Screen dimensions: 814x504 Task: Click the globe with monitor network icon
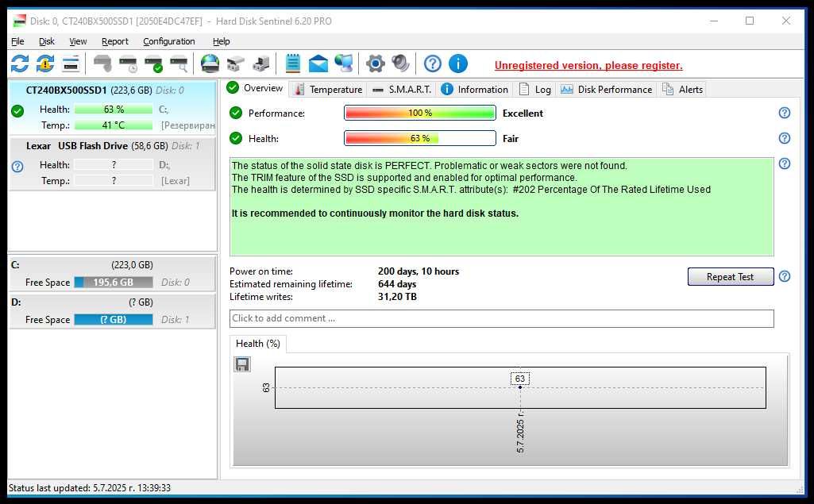[x=344, y=63]
